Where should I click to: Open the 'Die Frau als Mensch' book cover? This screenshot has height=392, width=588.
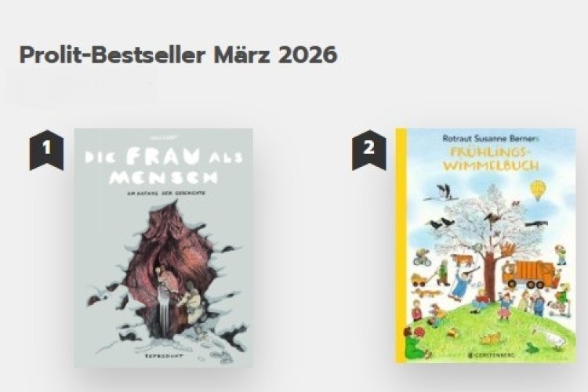164,248
